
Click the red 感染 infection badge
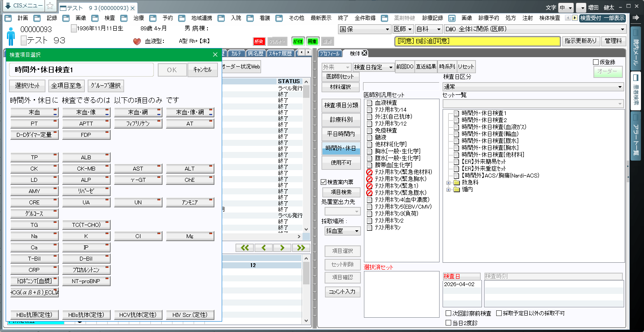[x=258, y=42]
